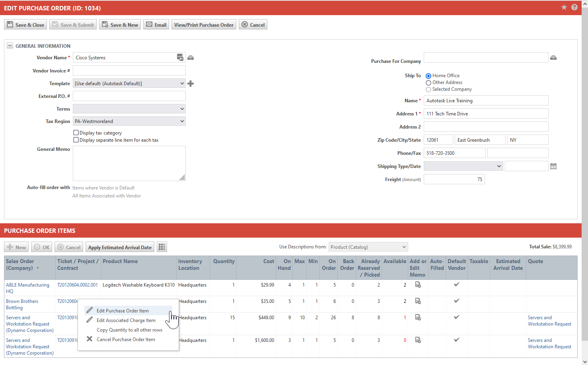Choose Edit Purchase Order Item from context menu
The height and width of the screenshot is (365, 588).
pos(123,311)
